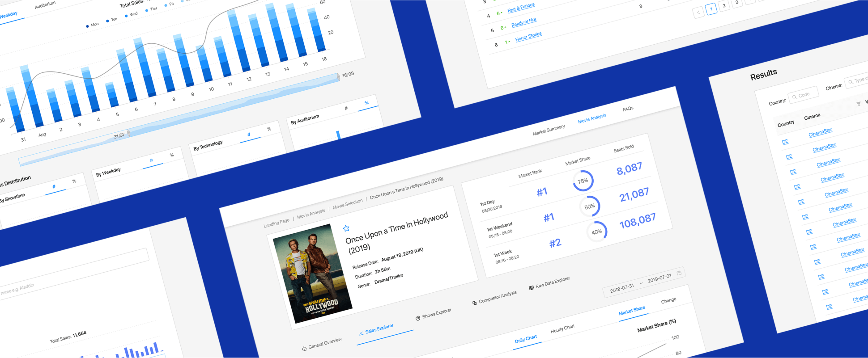Viewport: 868px width, 358px height.
Task: Click first DE country link in Results
Action: 785,142
